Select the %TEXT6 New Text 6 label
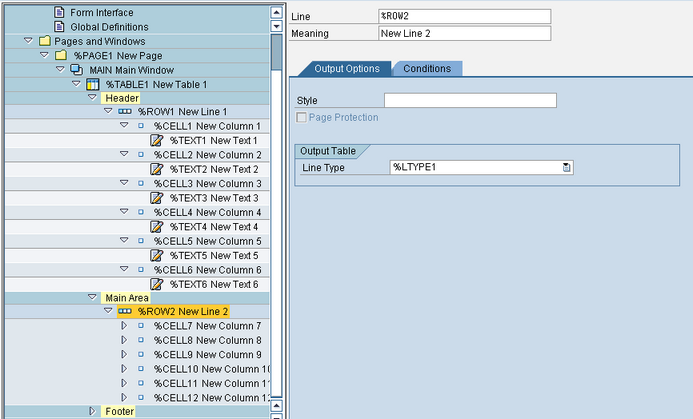The height and width of the screenshot is (419, 693). click(x=214, y=284)
